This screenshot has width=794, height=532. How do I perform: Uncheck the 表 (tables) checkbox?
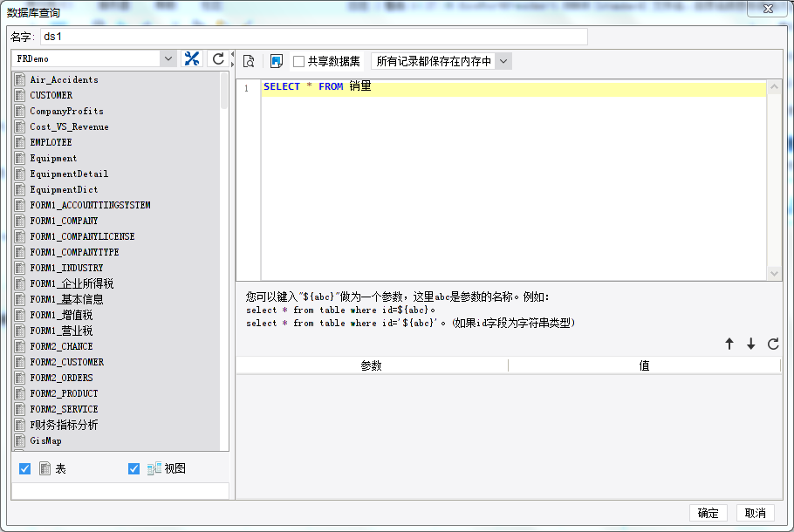coord(24,468)
